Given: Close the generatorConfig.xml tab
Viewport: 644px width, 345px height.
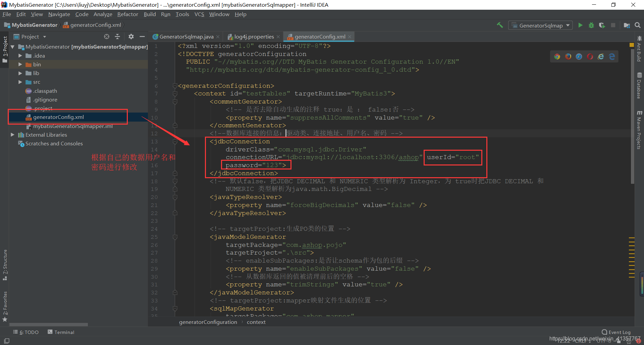Looking at the screenshot, I should pos(350,37).
